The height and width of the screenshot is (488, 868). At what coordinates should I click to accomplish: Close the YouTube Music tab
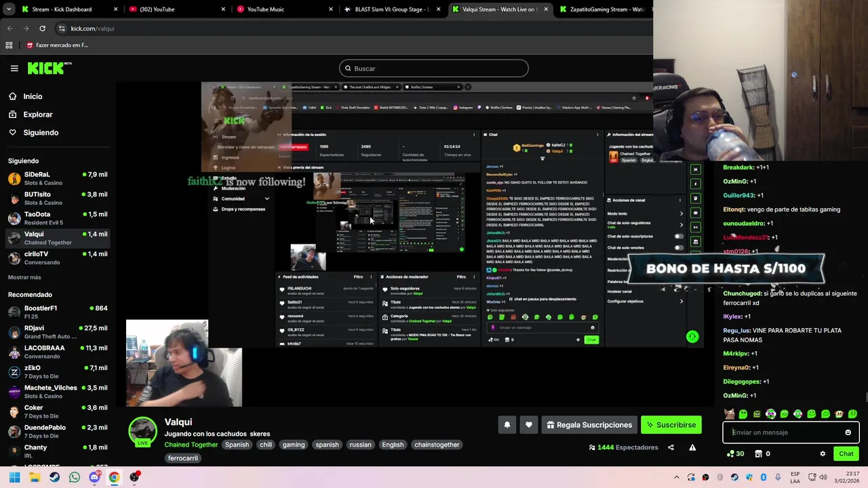pyautogui.click(x=331, y=9)
